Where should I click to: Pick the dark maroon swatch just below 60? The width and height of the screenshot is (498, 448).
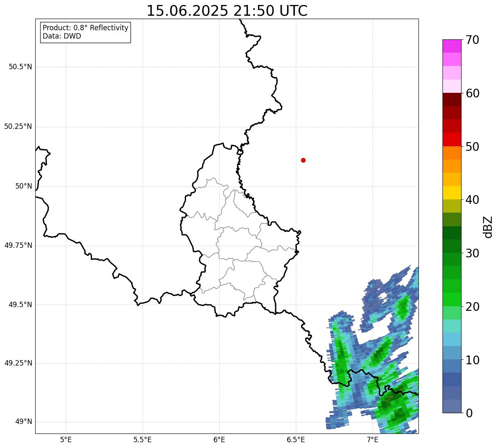452,99
